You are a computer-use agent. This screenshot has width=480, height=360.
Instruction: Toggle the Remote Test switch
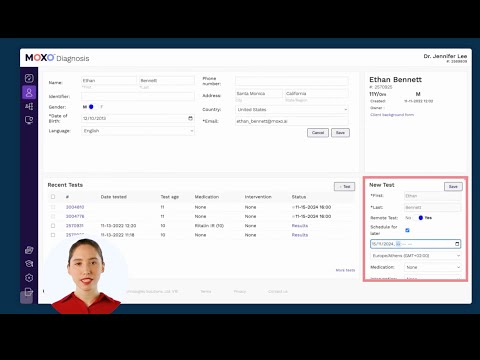(x=418, y=218)
